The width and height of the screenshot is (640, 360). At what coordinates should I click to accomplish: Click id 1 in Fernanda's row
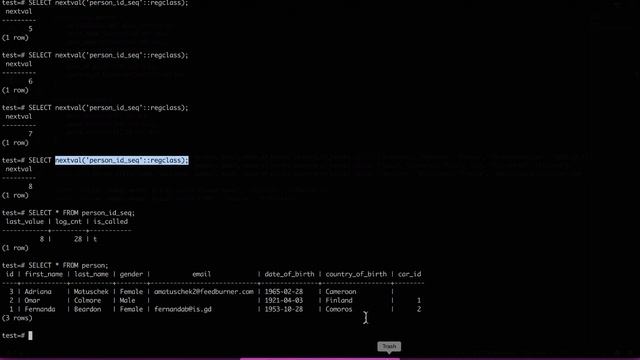click(x=11, y=309)
